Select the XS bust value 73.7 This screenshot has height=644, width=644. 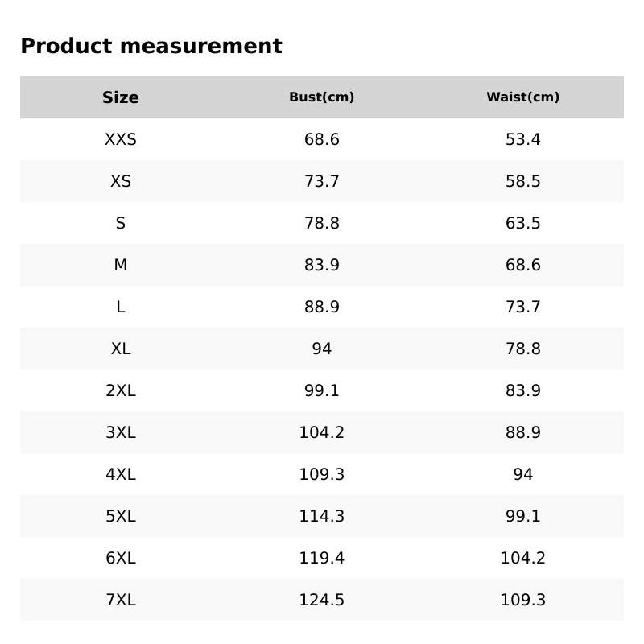[322, 181]
